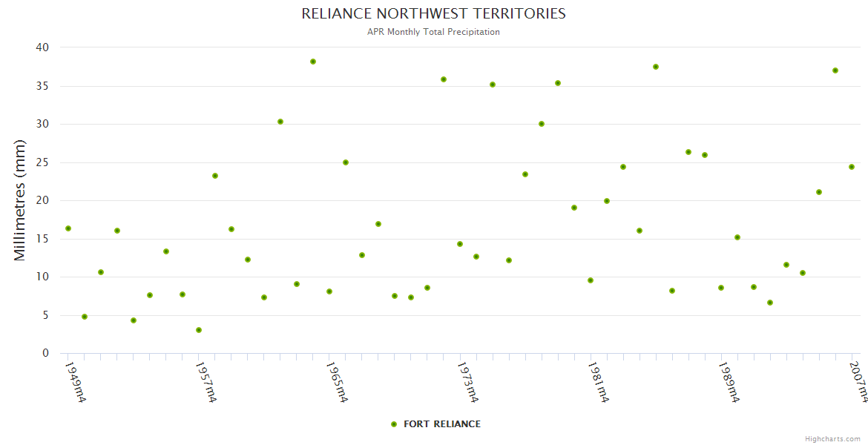Image resolution: width=868 pixels, height=445 pixels.
Task: Select the data point directly above 1965m4
Action: pos(329,291)
